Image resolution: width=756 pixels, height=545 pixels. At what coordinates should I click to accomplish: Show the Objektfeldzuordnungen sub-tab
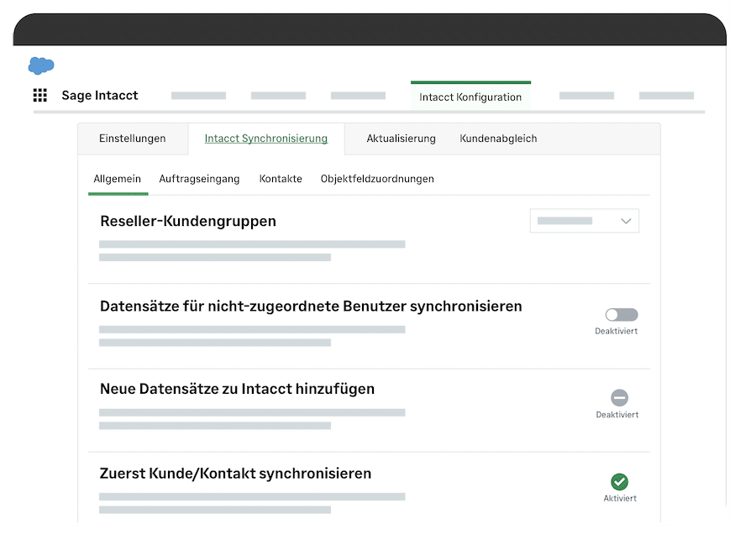[x=377, y=179]
